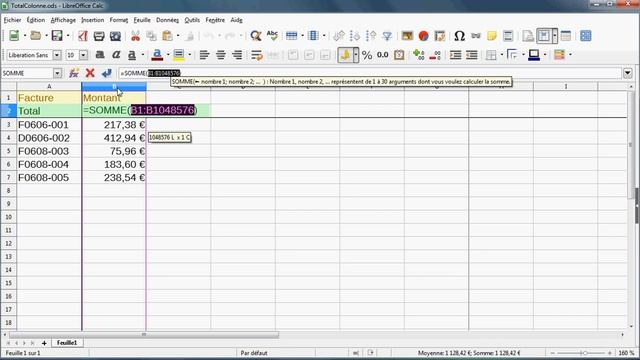The image size is (640, 360).
Task: Open the Fichier menu
Action: pos(12,20)
